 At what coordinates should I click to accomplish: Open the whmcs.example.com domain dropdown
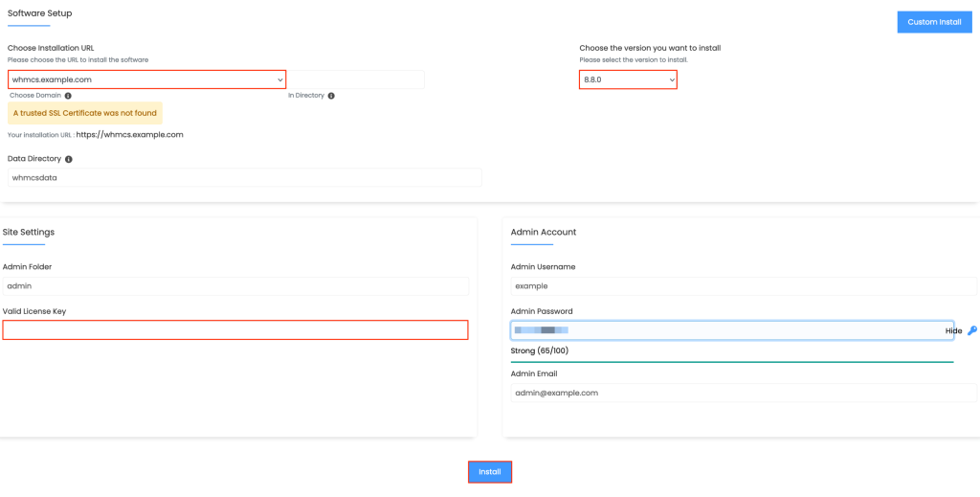[147, 79]
